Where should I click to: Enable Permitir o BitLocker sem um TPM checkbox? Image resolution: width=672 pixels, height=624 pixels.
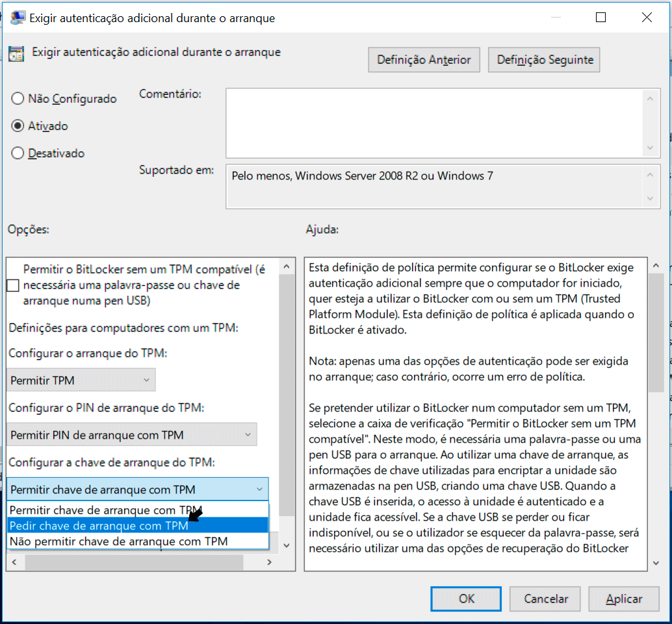click(13, 285)
